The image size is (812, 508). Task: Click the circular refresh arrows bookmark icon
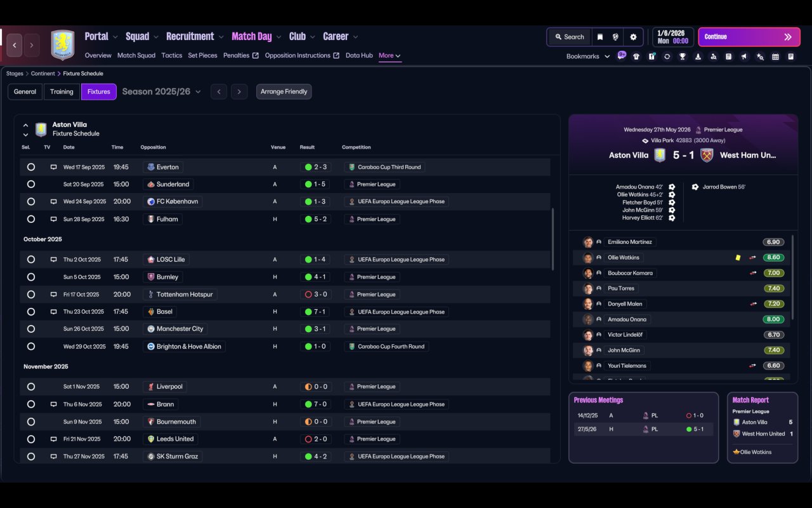[x=667, y=57]
